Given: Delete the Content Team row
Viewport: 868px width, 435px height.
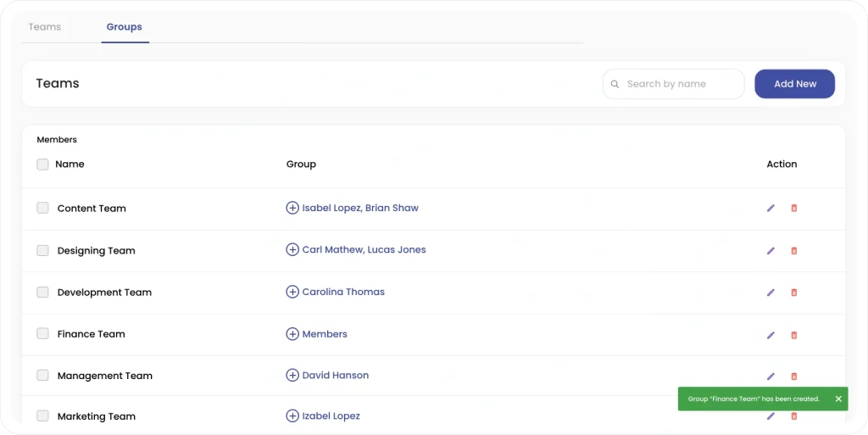Looking at the screenshot, I should [793, 208].
